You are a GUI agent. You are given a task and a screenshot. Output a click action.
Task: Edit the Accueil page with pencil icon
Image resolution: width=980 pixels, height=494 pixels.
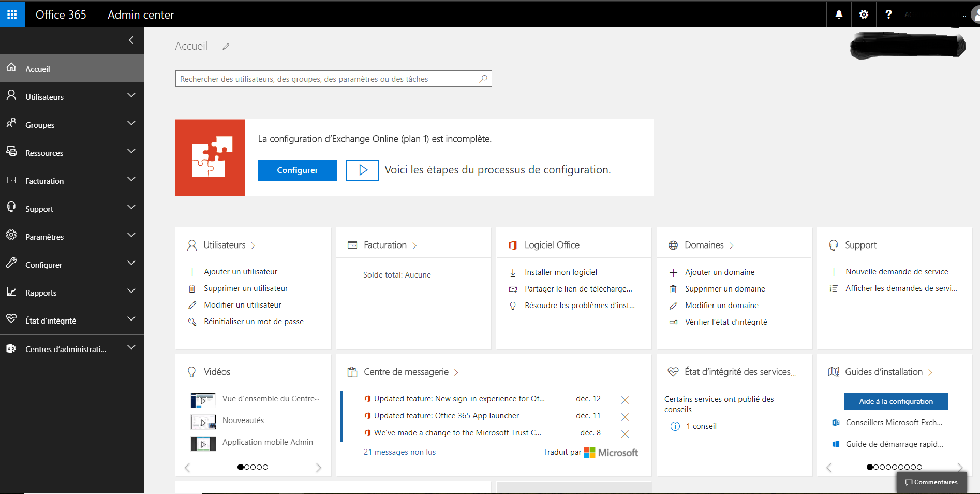tap(226, 47)
